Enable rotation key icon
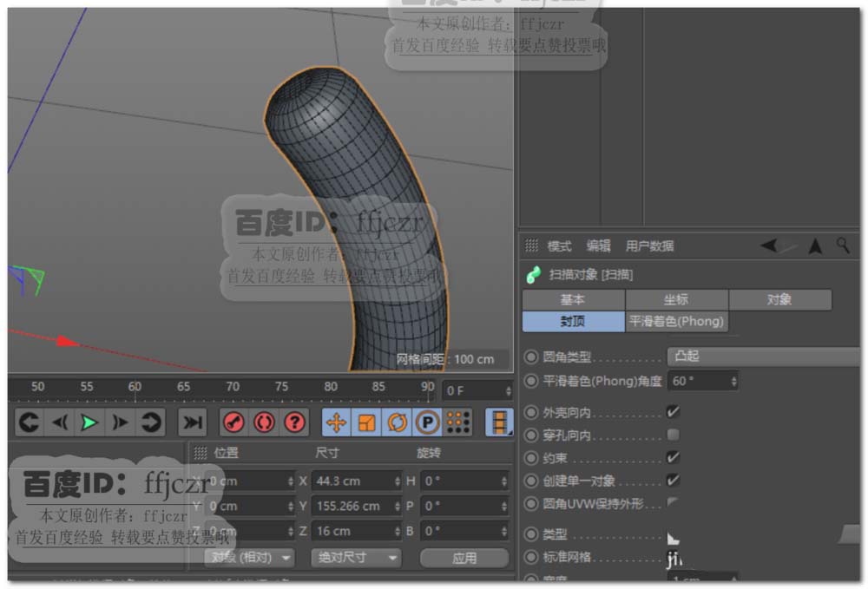The image size is (868, 589). point(397,422)
